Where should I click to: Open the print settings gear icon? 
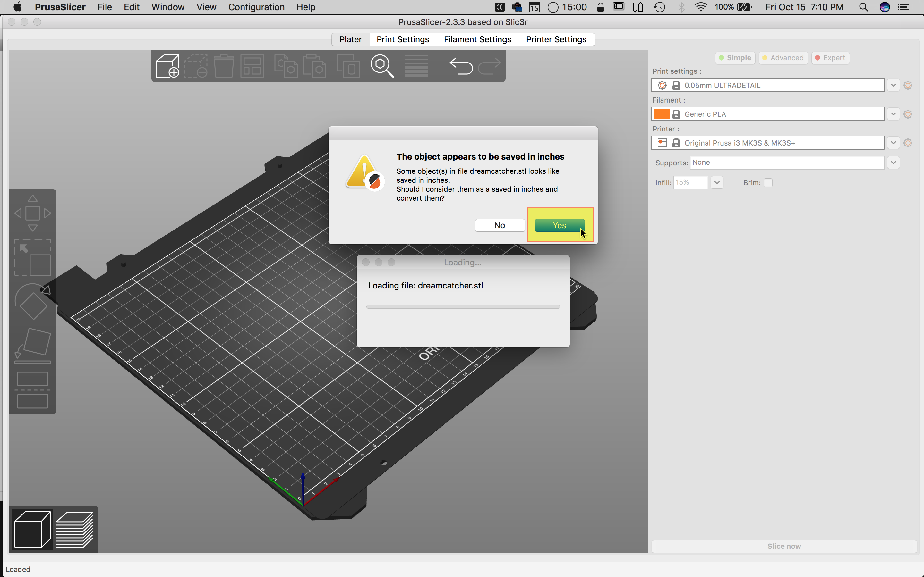(908, 85)
